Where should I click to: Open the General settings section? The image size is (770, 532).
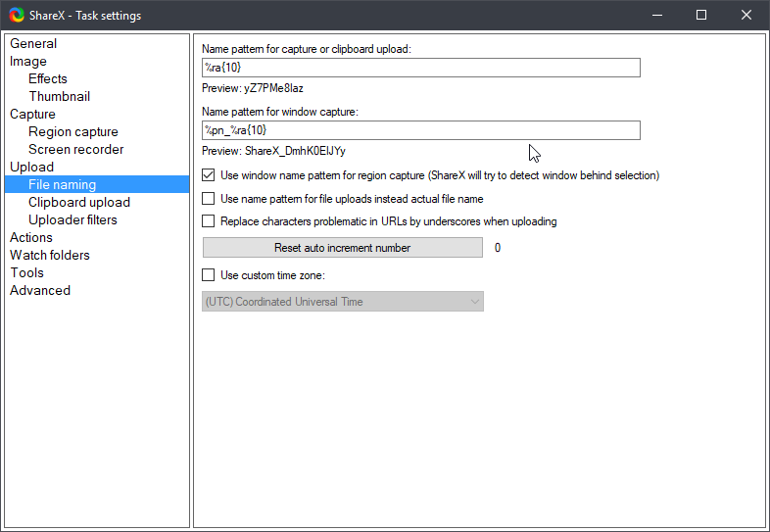(x=33, y=44)
